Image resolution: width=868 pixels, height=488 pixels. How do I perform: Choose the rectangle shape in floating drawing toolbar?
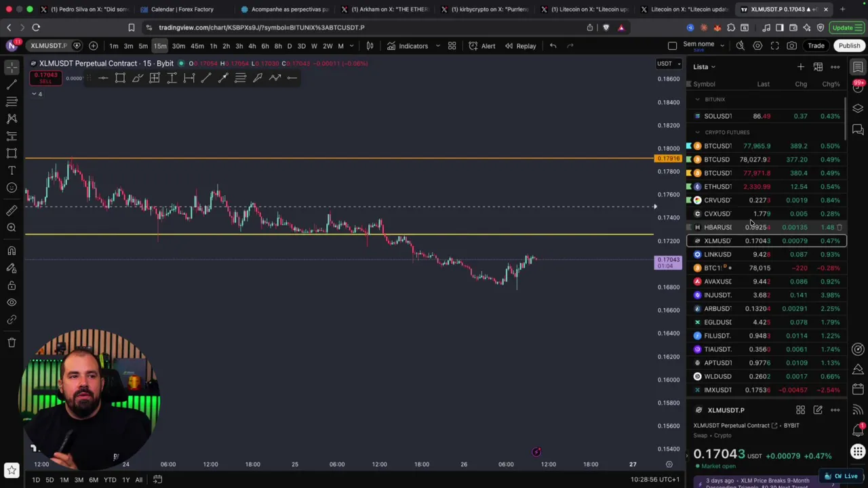(120, 78)
